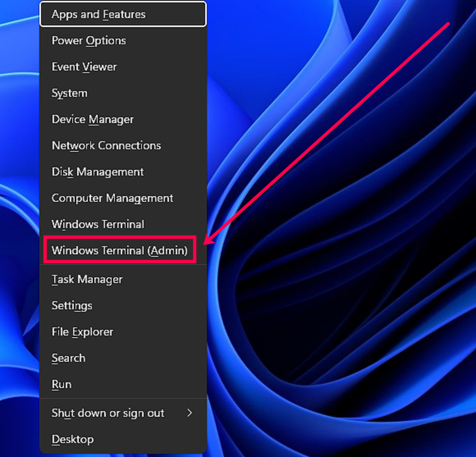Select Shut down or sign out

click(x=108, y=413)
